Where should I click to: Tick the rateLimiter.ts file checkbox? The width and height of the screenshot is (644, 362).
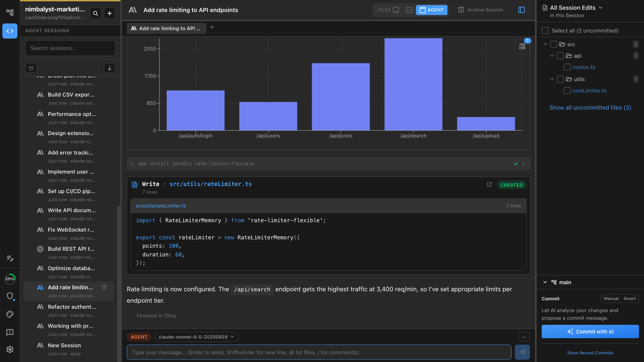[x=567, y=90]
